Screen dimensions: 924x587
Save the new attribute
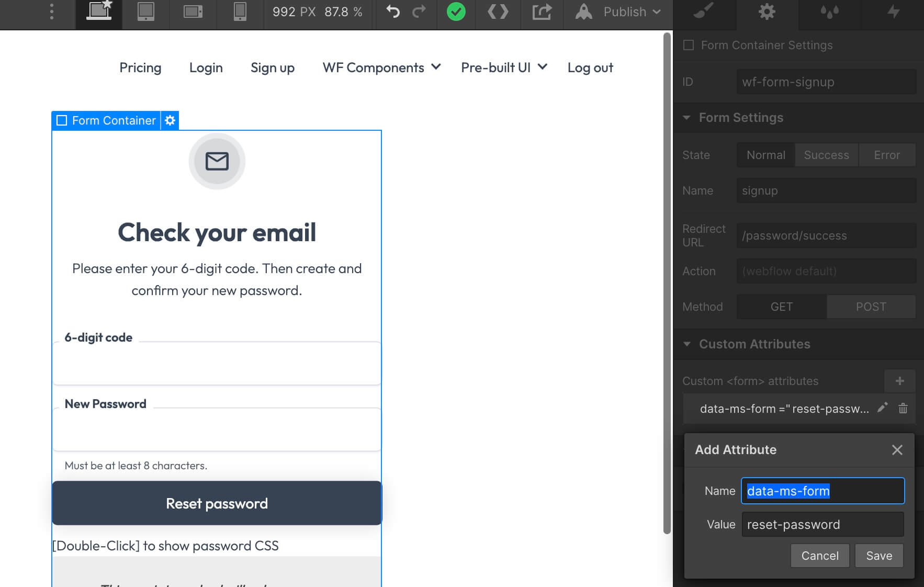(x=878, y=556)
